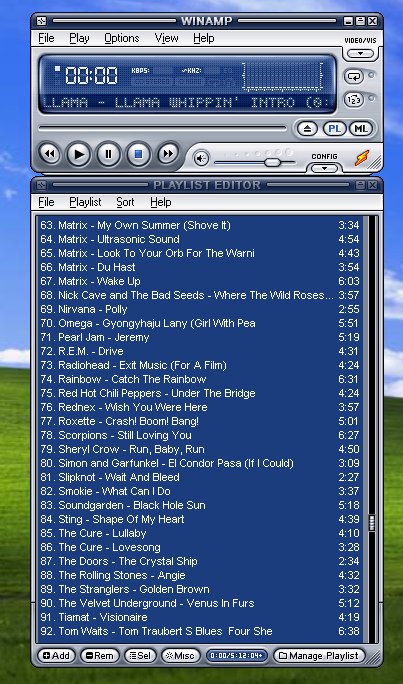The height and width of the screenshot is (684, 403).
Task: Toggle the PL playlist editor button
Action: click(x=335, y=129)
